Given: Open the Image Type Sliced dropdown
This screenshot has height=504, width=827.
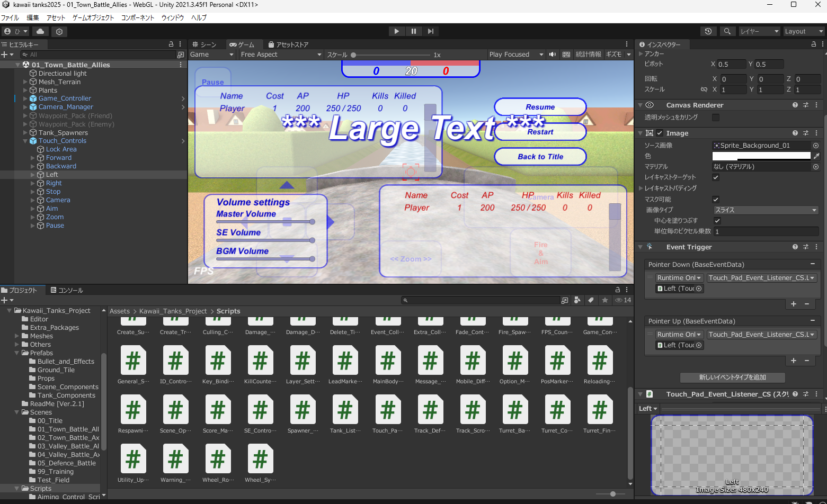Looking at the screenshot, I should click(765, 210).
